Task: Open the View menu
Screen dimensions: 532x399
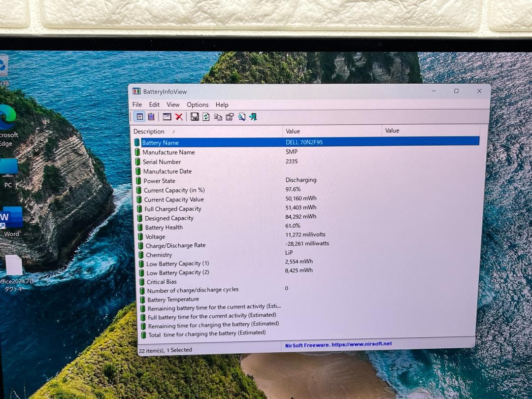Action: click(x=173, y=104)
